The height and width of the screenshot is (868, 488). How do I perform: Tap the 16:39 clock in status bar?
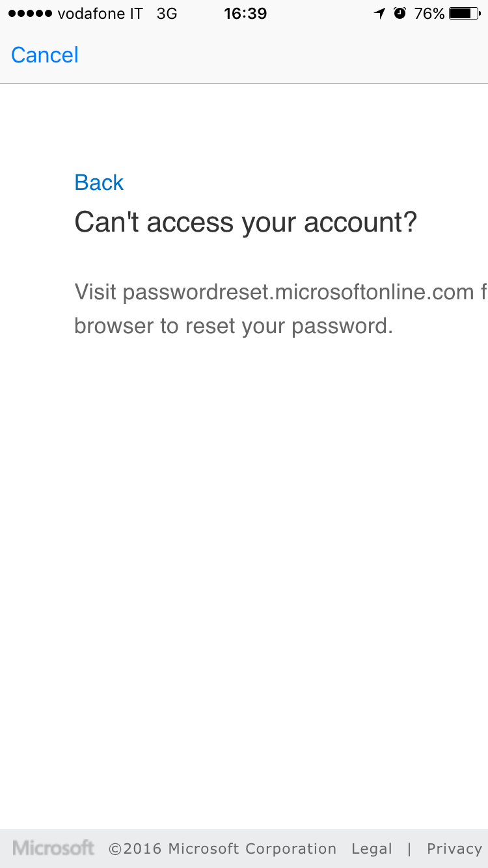coord(245,14)
